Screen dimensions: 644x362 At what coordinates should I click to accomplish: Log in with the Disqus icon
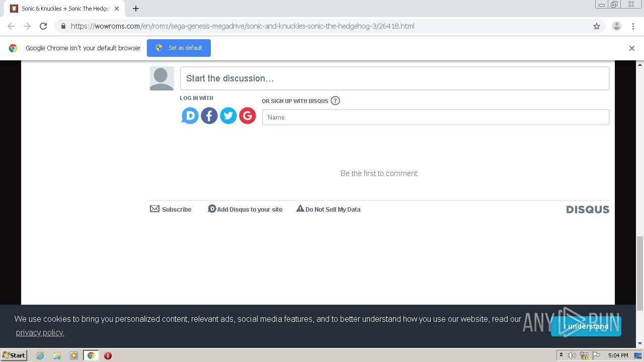(x=190, y=116)
